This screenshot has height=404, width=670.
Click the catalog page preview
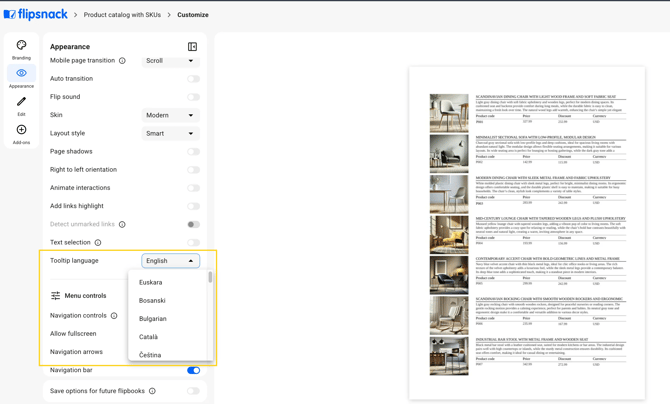coord(527,233)
